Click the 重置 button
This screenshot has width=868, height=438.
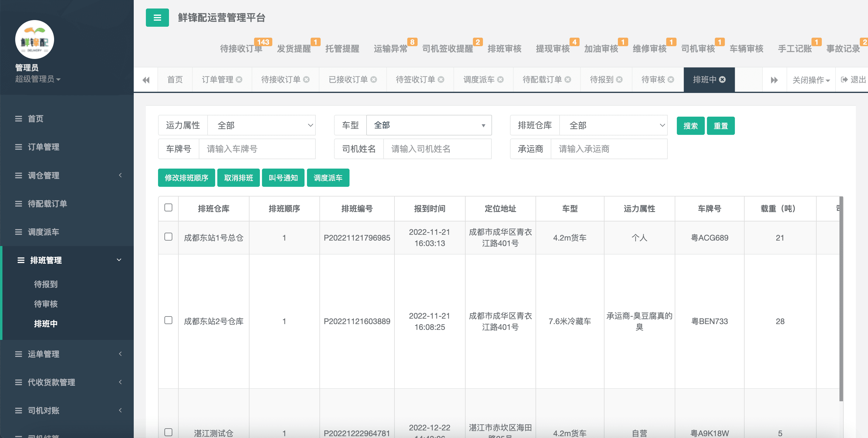point(720,125)
